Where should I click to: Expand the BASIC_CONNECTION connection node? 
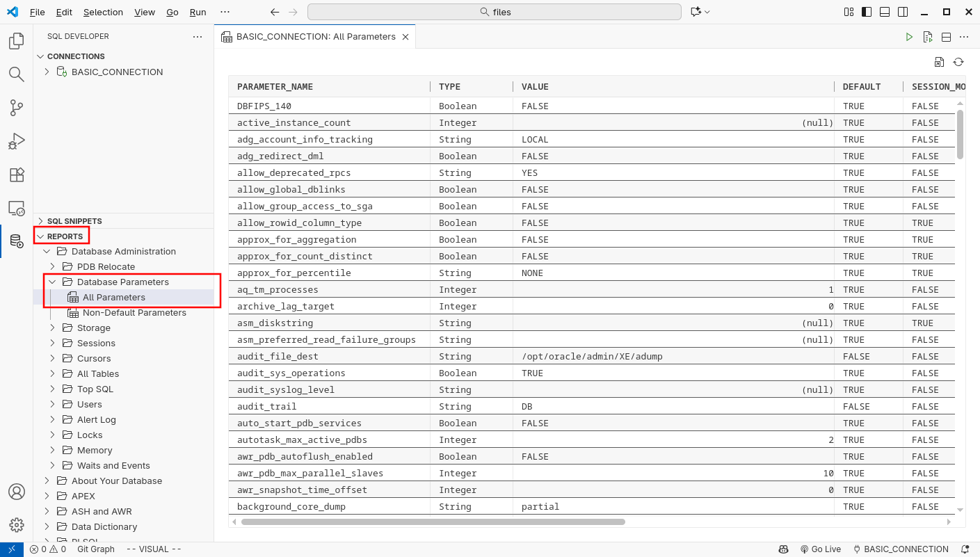point(47,72)
